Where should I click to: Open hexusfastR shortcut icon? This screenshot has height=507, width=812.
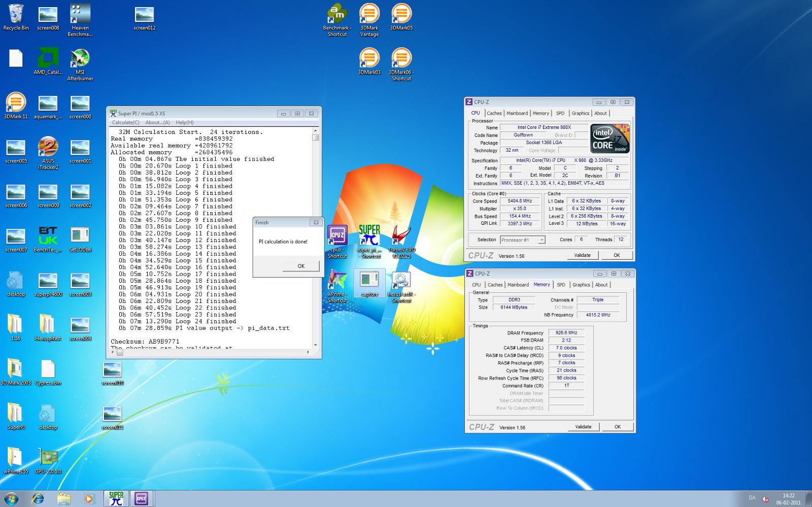(x=401, y=286)
